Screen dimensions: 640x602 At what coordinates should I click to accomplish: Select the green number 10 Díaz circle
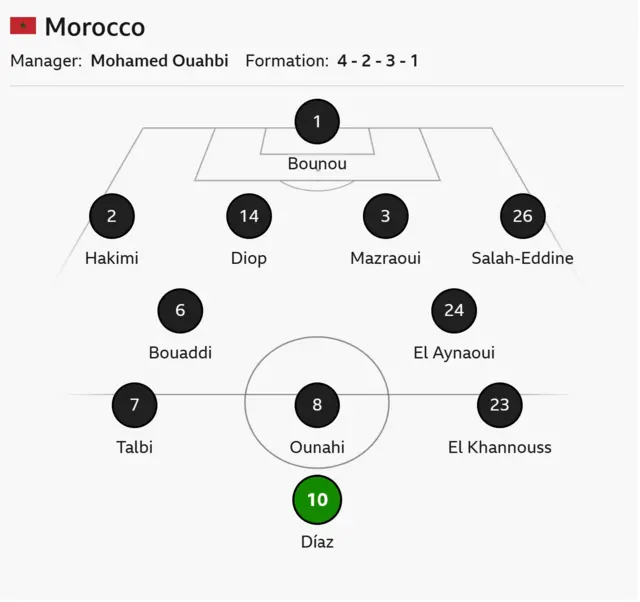(317, 500)
